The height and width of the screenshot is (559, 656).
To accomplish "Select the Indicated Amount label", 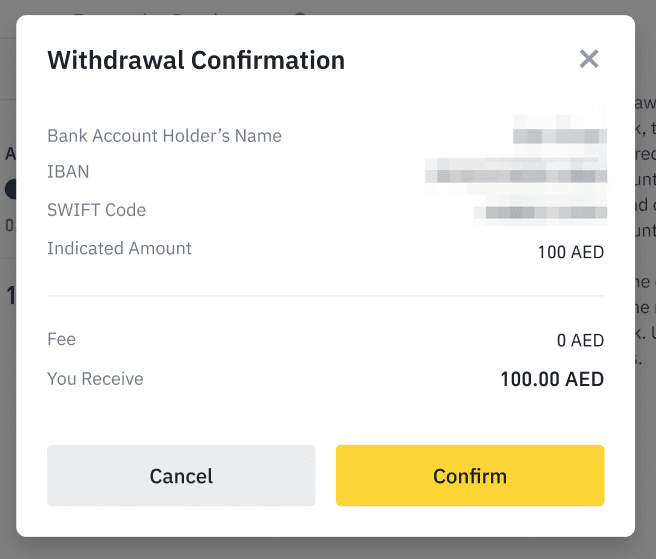I will (119, 248).
